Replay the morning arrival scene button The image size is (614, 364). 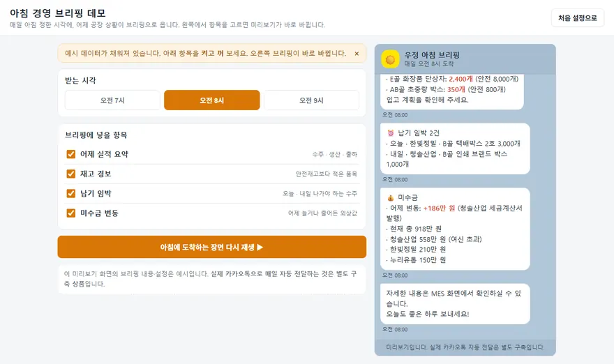point(212,247)
